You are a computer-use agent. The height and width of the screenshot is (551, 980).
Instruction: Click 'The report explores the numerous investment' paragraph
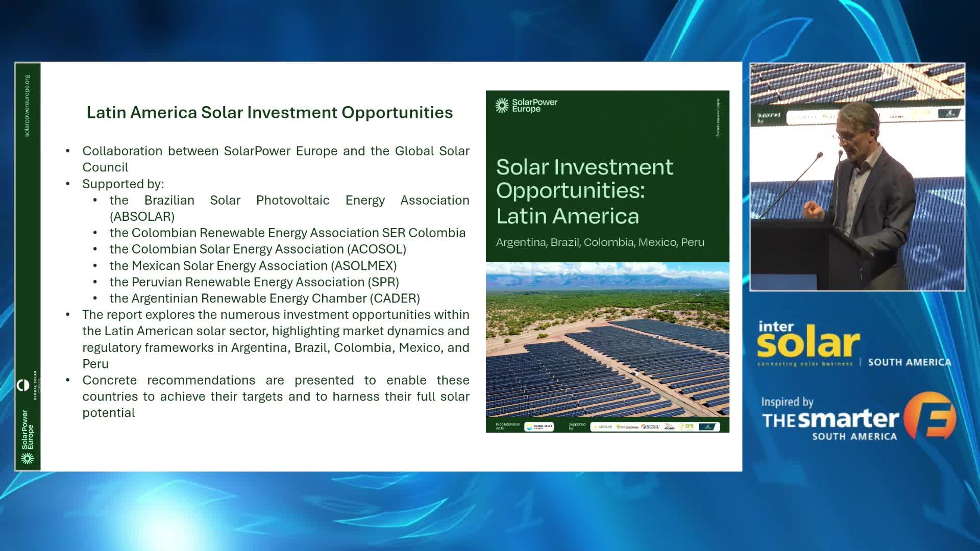[x=276, y=339]
